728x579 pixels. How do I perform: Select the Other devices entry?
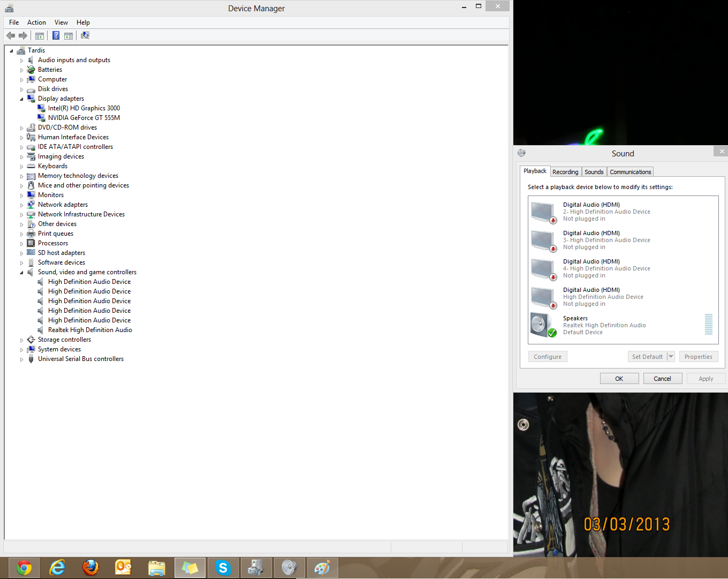(57, 224)
